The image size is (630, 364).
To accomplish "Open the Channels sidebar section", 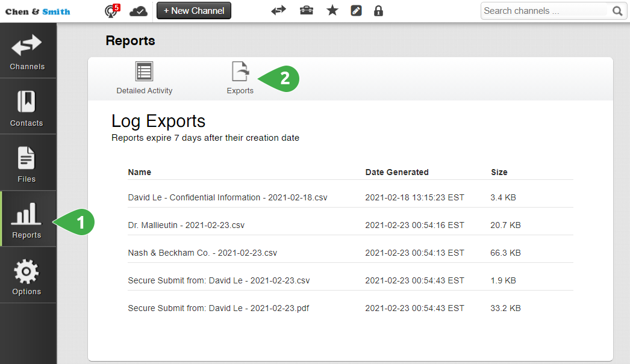I will (x=28, y=51).
